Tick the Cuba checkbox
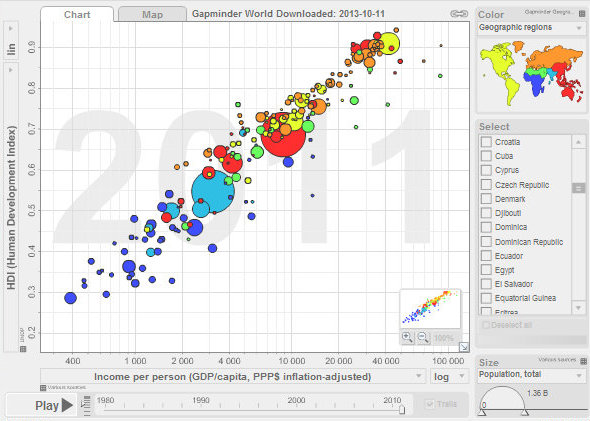Image resolution: width=590 pixels, height=421 pixels. [486, 156]
